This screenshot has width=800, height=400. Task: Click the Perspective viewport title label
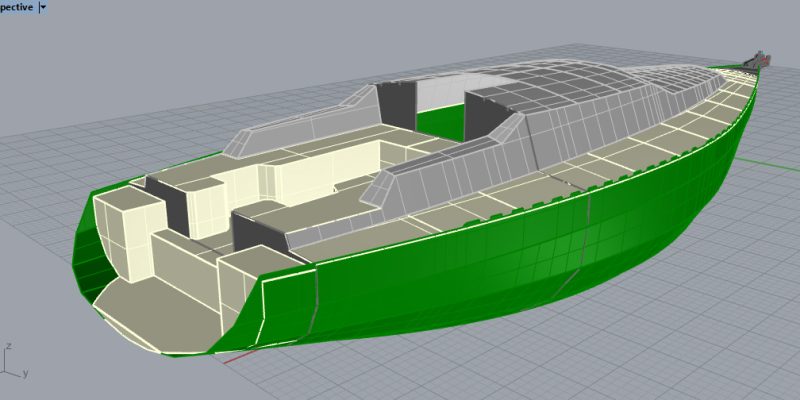pyautogui.click(x=17, y=7)
